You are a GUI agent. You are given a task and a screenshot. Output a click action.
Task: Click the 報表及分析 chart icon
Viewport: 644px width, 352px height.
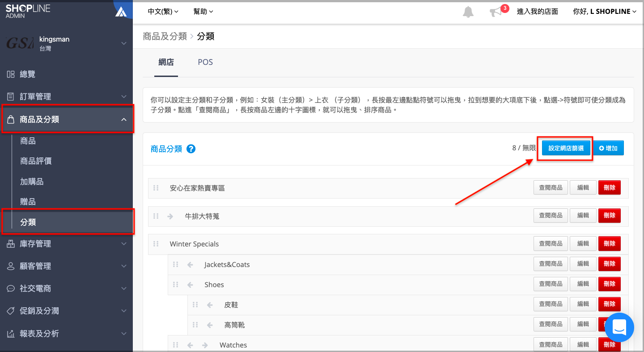point(11,334)
